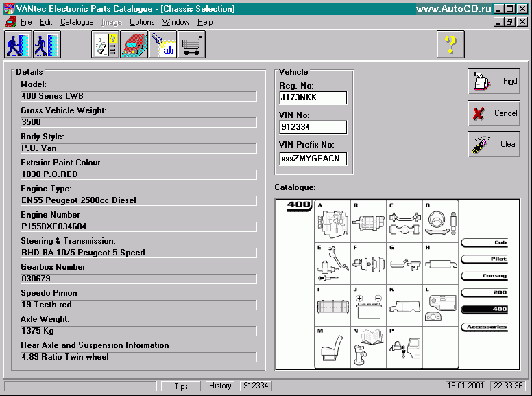Click speedo pinion '19 Teeth red'

coord(138,305)
